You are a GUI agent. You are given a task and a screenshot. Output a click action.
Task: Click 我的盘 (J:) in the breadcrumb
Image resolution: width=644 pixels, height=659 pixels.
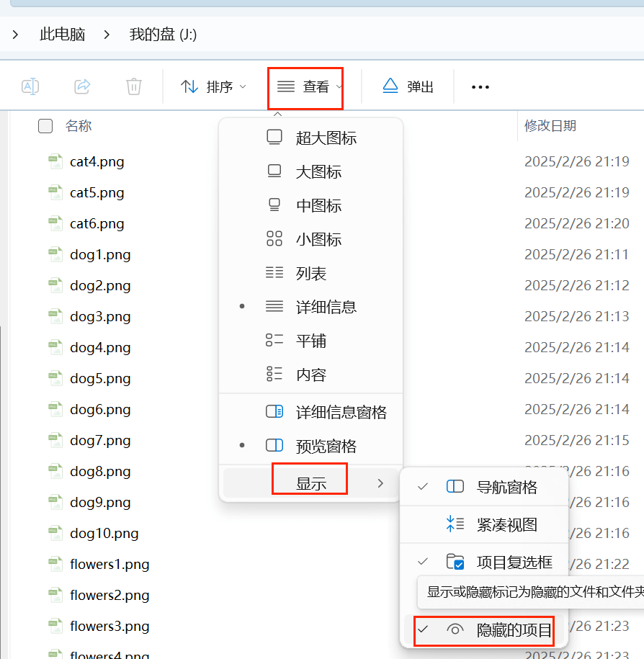pyautogui.click(x=162, y=34)
